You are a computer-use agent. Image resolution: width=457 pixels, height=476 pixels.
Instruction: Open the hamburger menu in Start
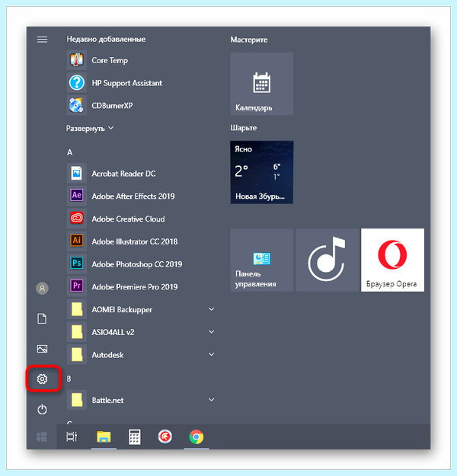42,40
